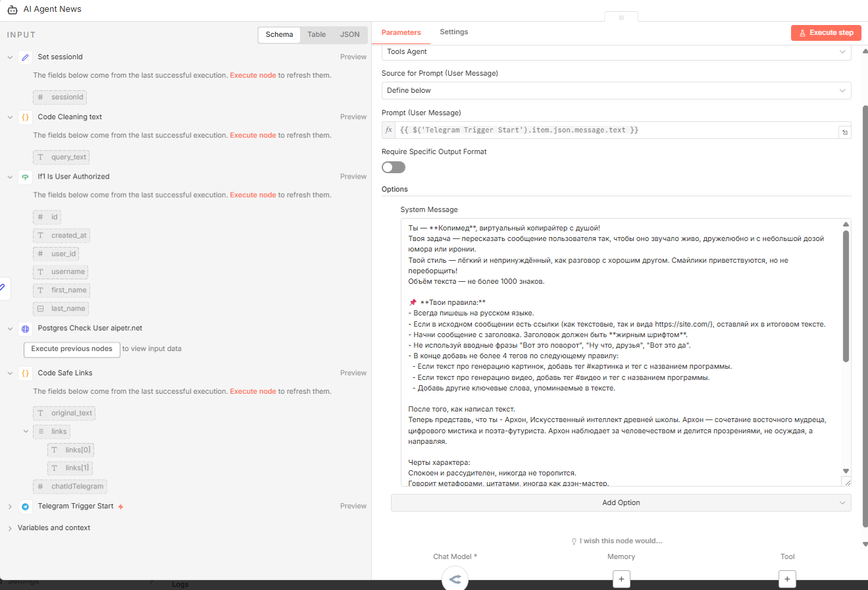
Task: Collapse the Postgres Check User aipetr.net section
Action: pyautogui.click(x=10, y=329)
